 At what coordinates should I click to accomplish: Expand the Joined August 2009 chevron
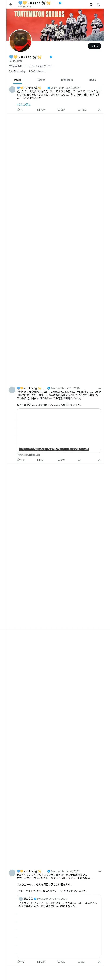52,66
